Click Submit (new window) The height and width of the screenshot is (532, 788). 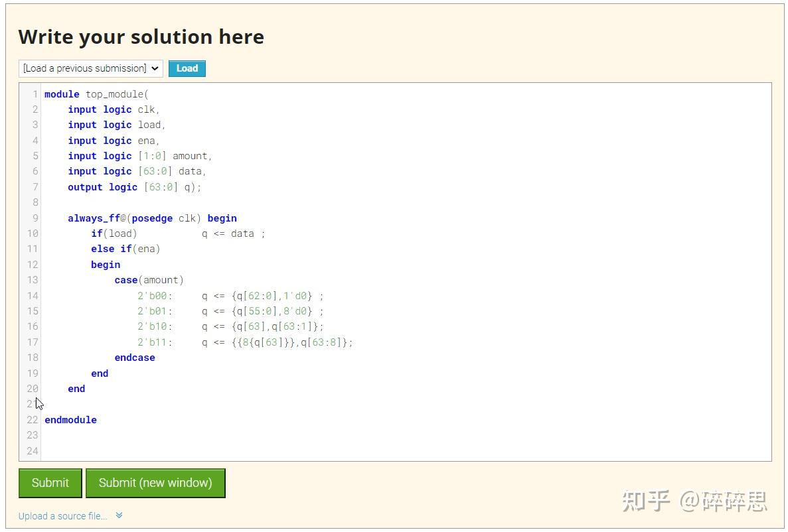pos(155,483)
